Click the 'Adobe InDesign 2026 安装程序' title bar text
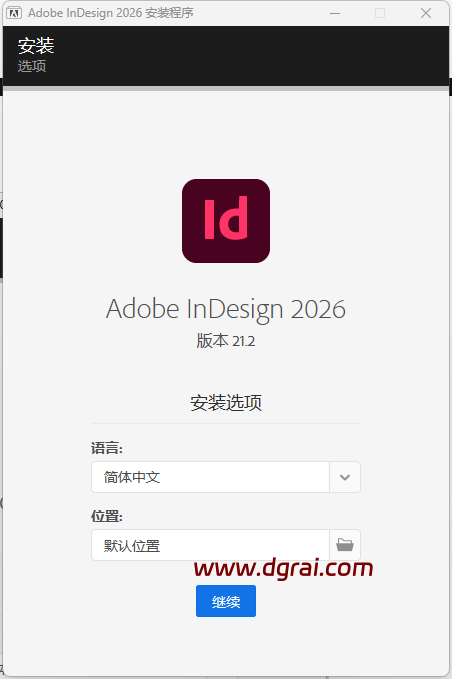This screenshot has height=679, width=452. click(x=111, y=13)
